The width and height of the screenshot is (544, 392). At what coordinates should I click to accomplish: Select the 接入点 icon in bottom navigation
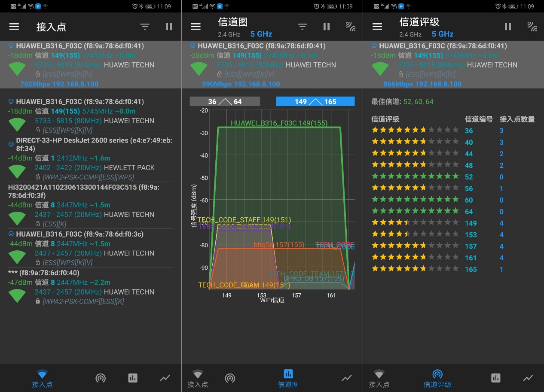tap(42, 378)
